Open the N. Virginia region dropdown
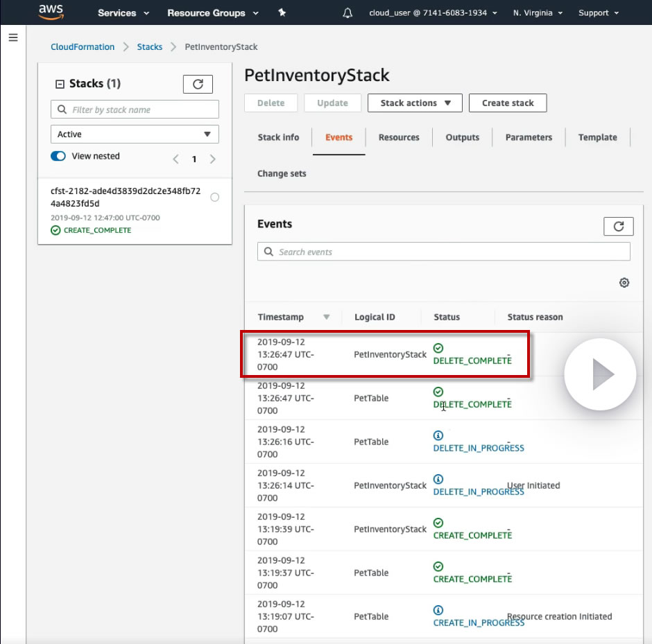The image size is (652, 644). click(538, 13)
